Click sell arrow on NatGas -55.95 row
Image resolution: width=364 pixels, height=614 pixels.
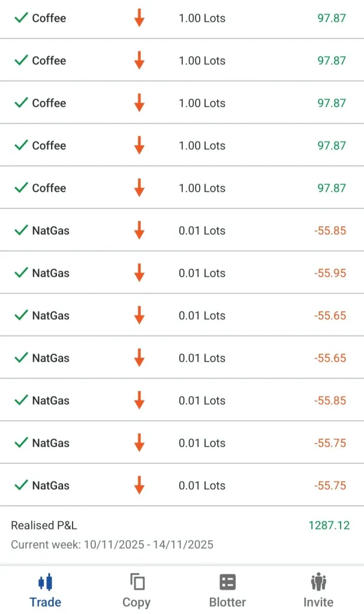pyautogui.click(x=139, y=273)
